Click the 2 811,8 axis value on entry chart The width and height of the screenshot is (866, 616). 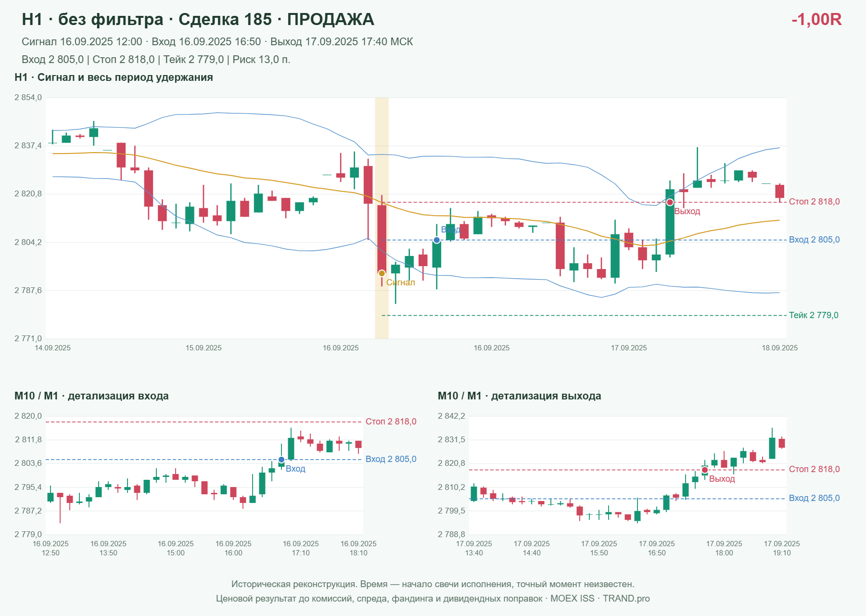[28, 440]
